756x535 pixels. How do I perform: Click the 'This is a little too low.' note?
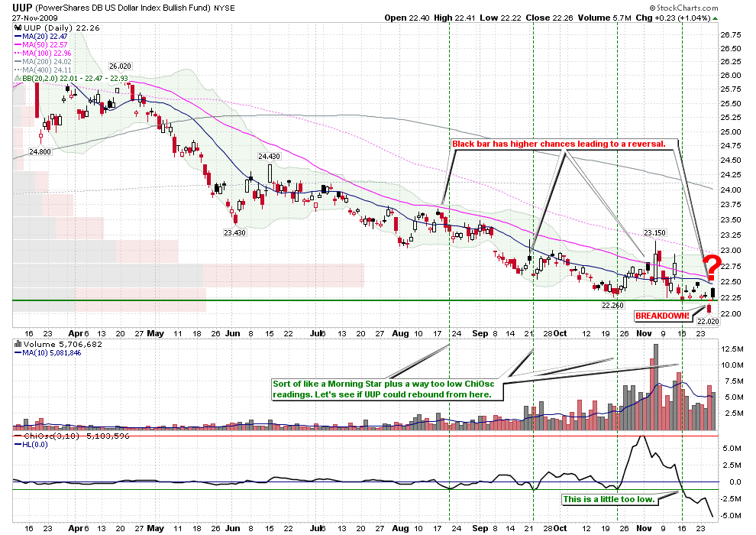tap(609, 499)
